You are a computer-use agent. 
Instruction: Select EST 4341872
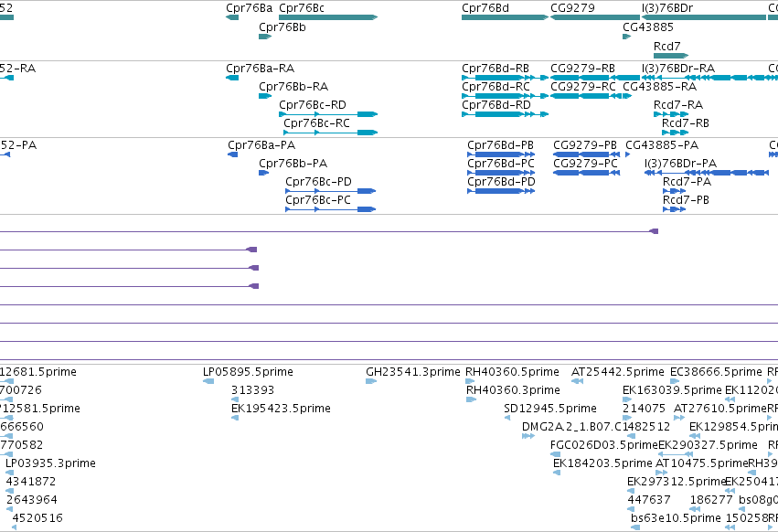[31, 482]
